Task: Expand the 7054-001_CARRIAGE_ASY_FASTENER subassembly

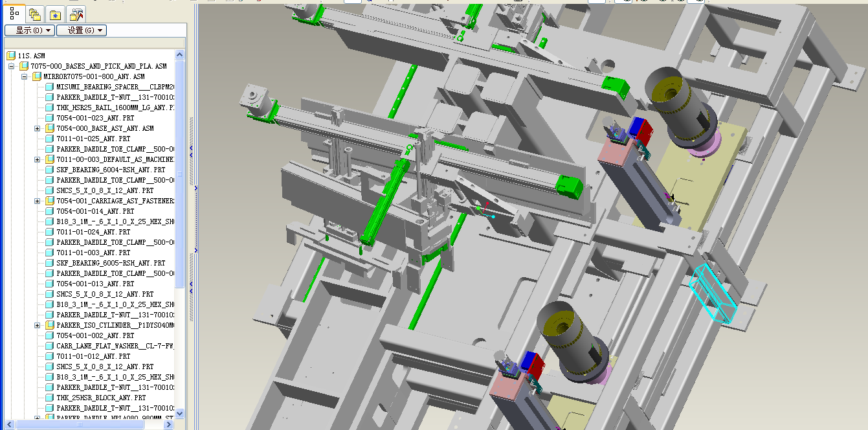Action: tap(38, 201)
